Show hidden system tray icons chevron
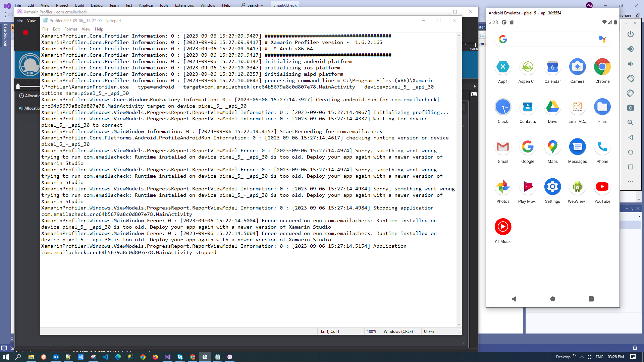 (581, 357)
